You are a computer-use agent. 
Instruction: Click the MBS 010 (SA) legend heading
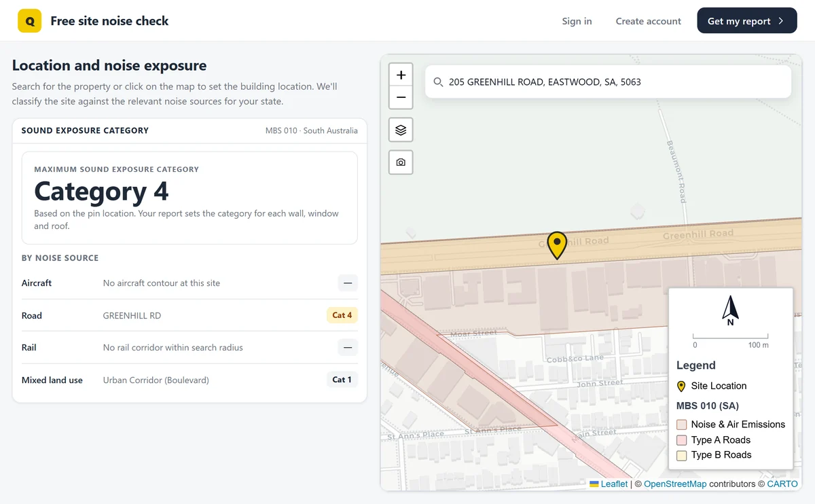click(707, 406)
